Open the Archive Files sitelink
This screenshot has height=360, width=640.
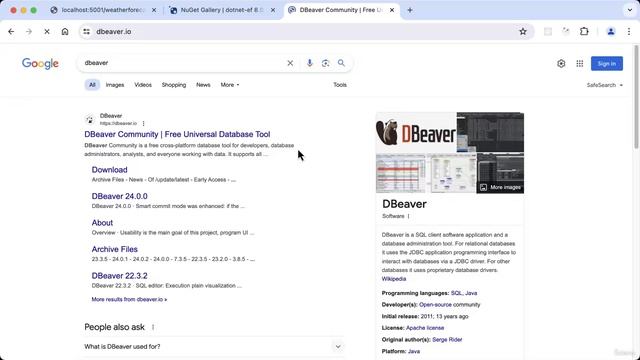pos(114,249)
